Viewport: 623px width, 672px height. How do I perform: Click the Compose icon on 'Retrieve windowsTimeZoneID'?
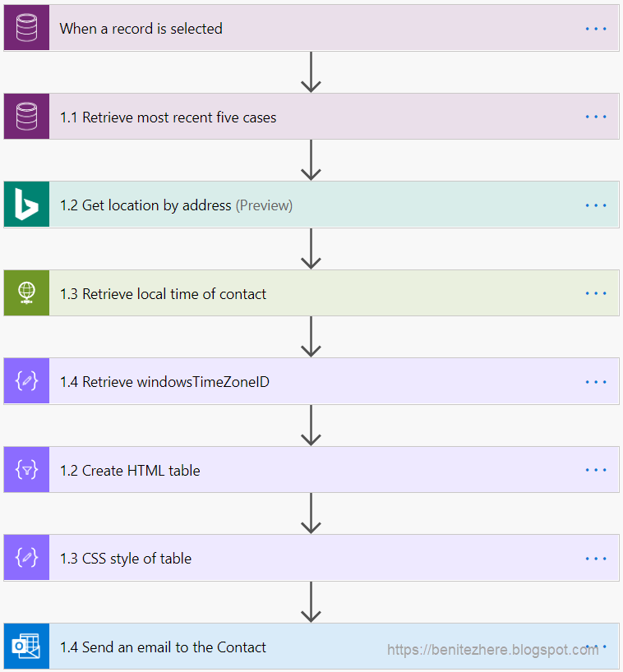[26, 381]
